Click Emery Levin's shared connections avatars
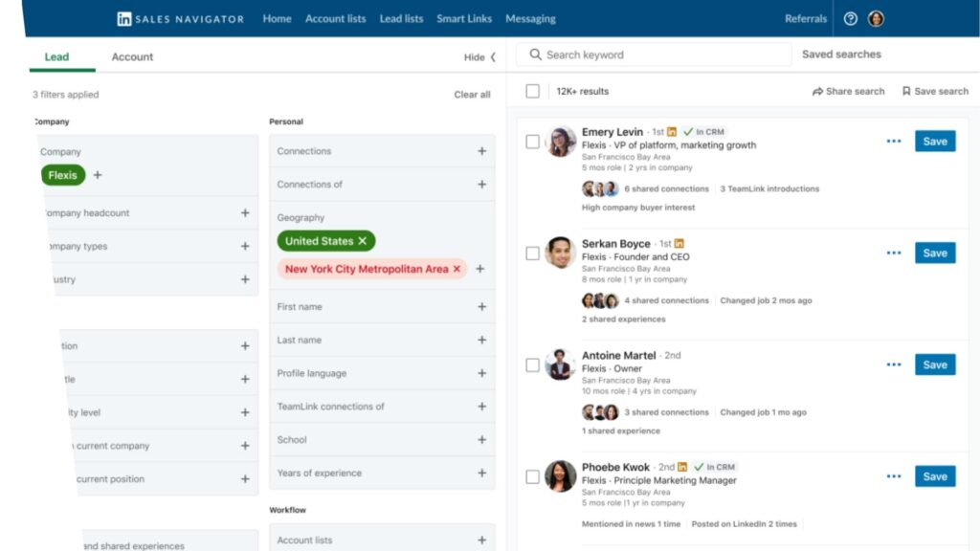The height and width of the screenshot is (551, 980). (600, 188)
